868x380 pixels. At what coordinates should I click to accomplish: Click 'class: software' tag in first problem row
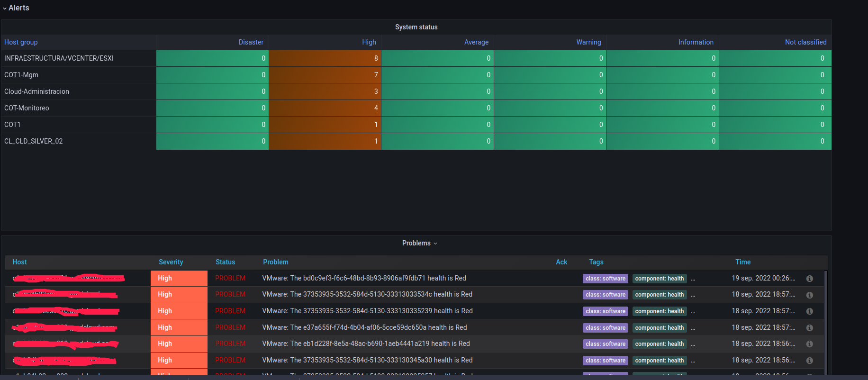click(605, 279)
